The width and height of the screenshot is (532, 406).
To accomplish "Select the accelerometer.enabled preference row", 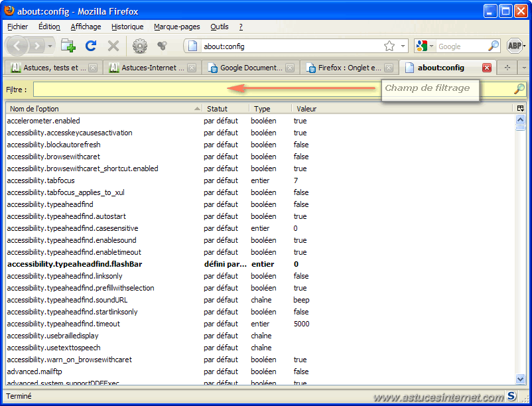I will coord(261,121).
